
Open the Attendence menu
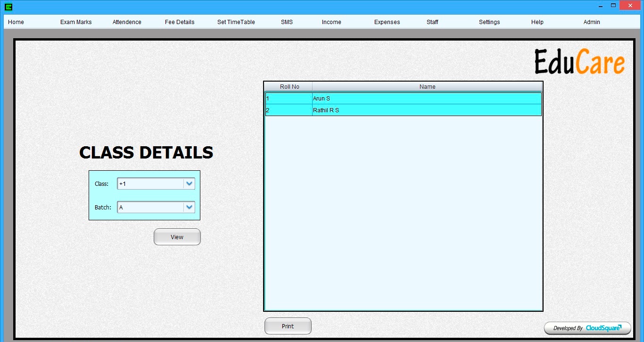[127, 22]
